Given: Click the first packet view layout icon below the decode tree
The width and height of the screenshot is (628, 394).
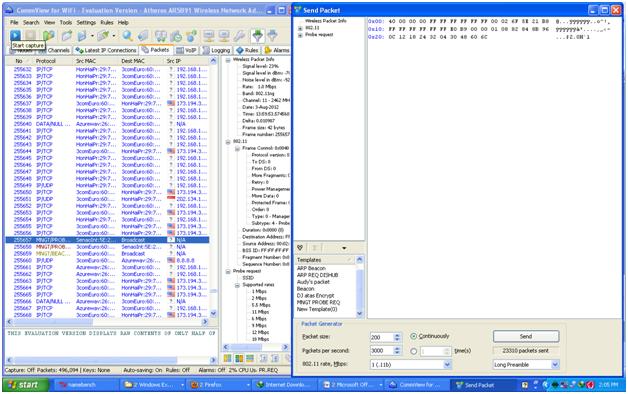Looking at the screenshot, I should (x=227, y=358).
